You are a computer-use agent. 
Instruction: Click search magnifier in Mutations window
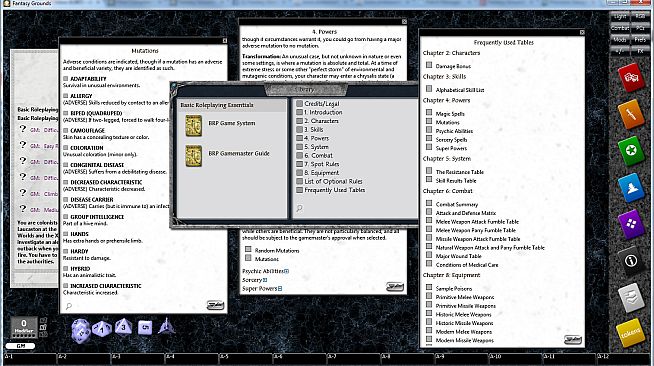(x=69, y=306)
